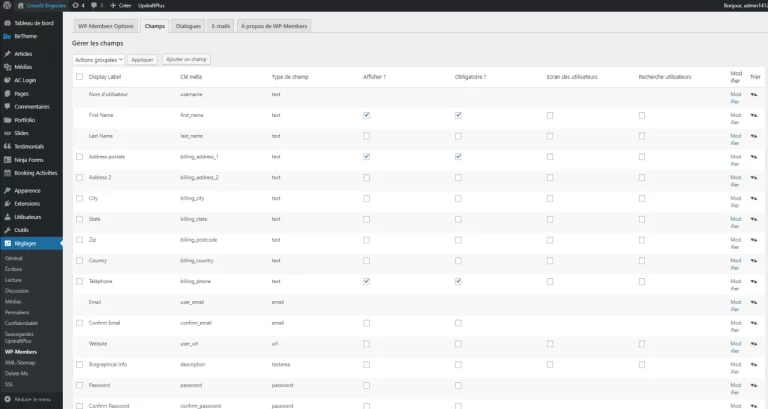Open XML-Sitemap settings submenu
The width and height of the screenshot is (768, 409).
pyautogui.click(x=20, y=363)
